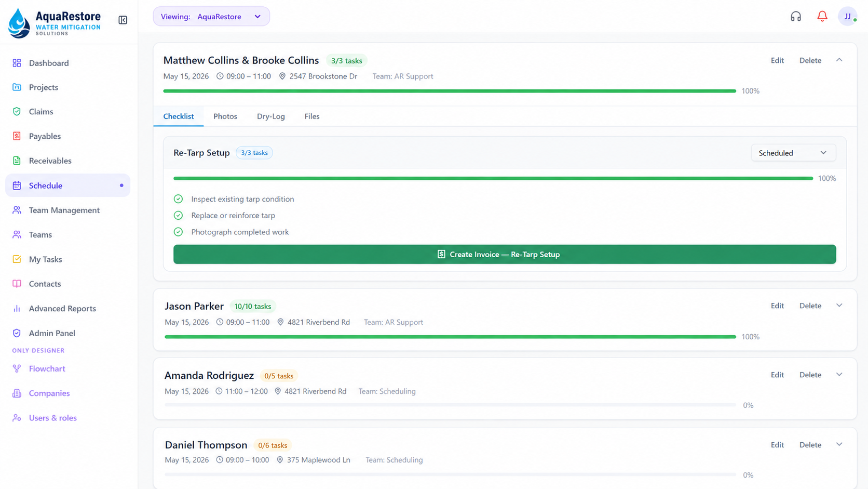The width and height of the screenshot is (868, 489).
Task: Click location pin beside 2547 Brookstone Dr
Action: [x=282, y=76]
